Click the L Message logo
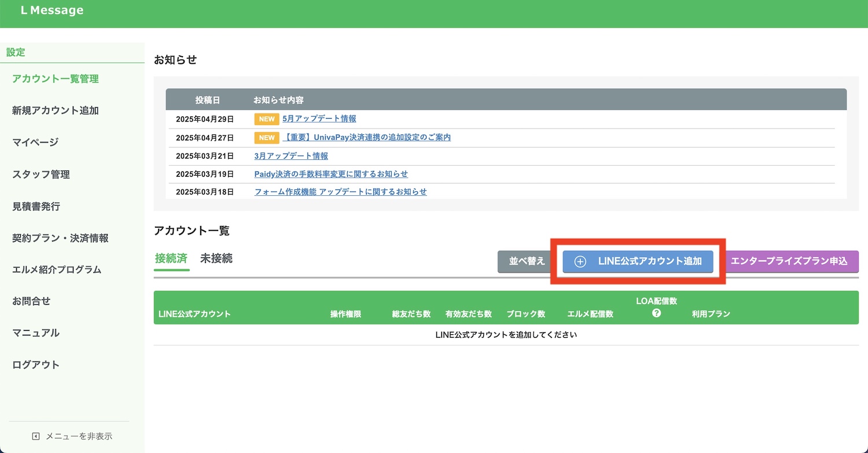This screenshot has width=868, height=453. coord(52,10)
